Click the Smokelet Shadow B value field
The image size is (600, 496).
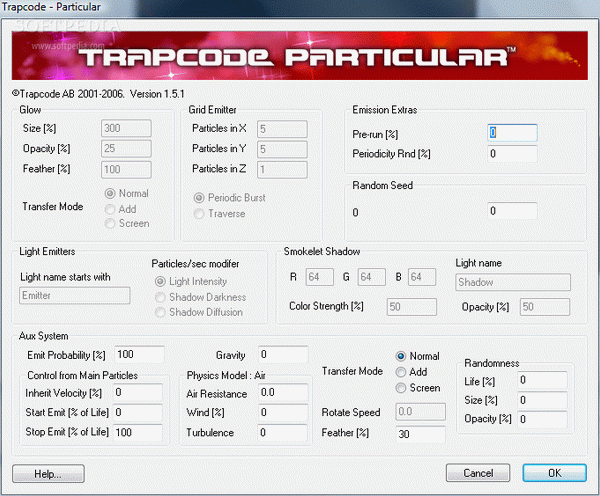click(422, 277)
